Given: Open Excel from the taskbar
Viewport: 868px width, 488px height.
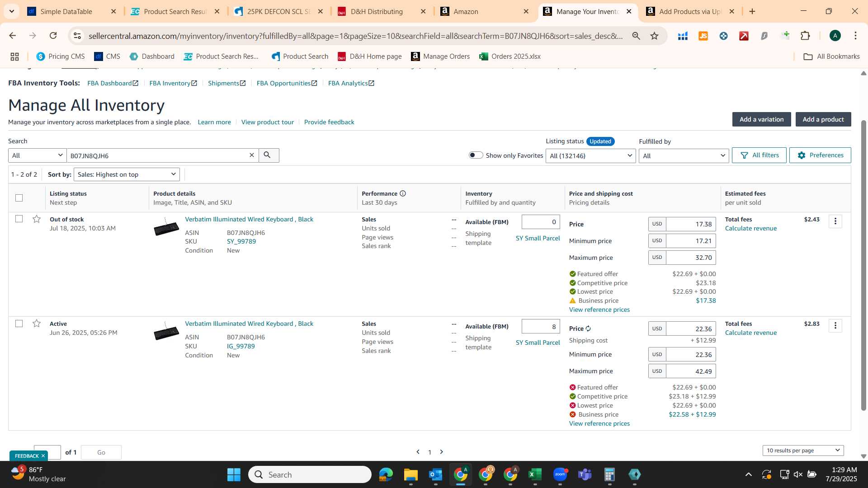Looking at the screenshot, I should (535, 474).
